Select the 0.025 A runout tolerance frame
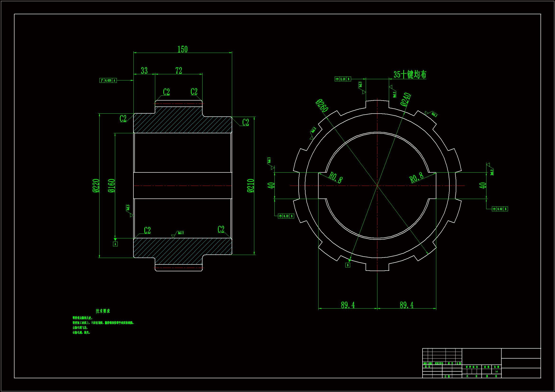The width and height of the screenshot is (555, 392). point(108,80)
